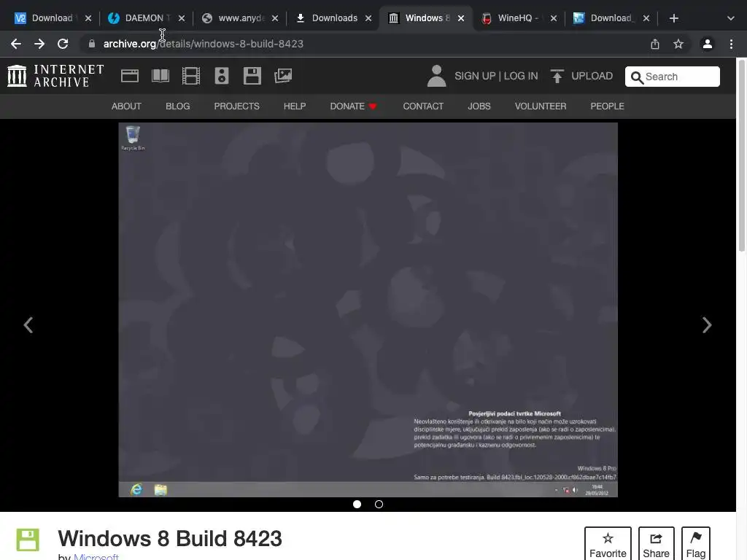Click the UPLOAD link
This screenshot has width=747, height=560.
(592, 76)
